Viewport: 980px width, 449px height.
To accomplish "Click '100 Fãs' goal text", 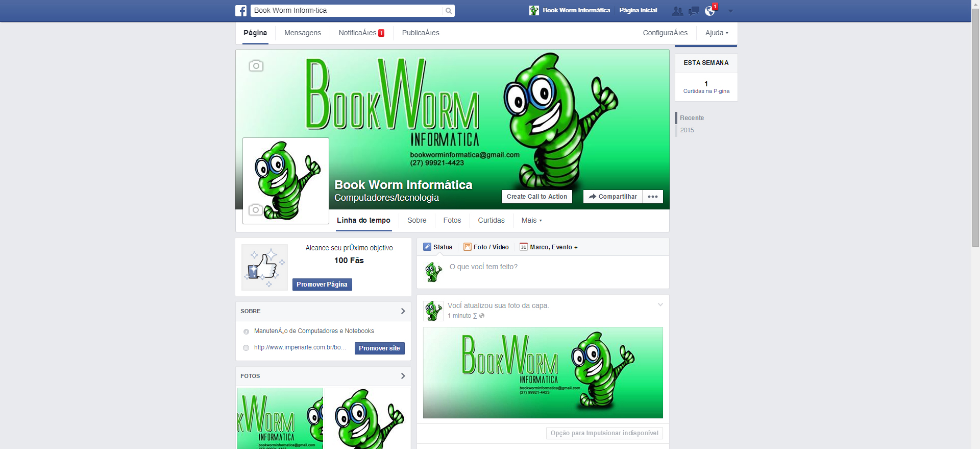I will pos(349,261).
